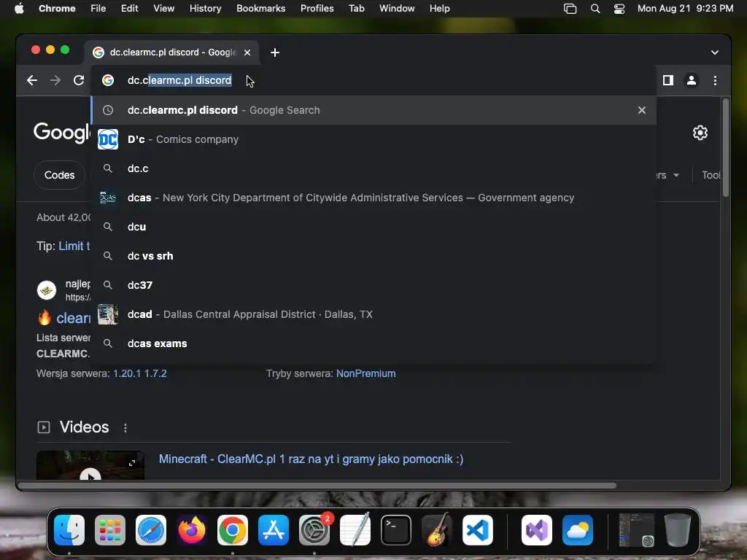747x560 pixels.
Task: Click the vertical page scrollbar
Action: (x=726, y=147)
